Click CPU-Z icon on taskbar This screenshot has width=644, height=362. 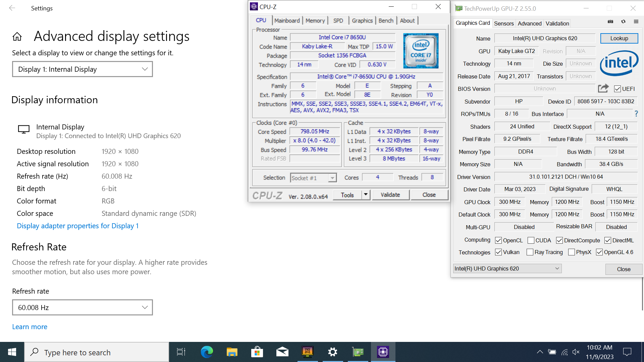pyautogui.click(x=383, y=352)
